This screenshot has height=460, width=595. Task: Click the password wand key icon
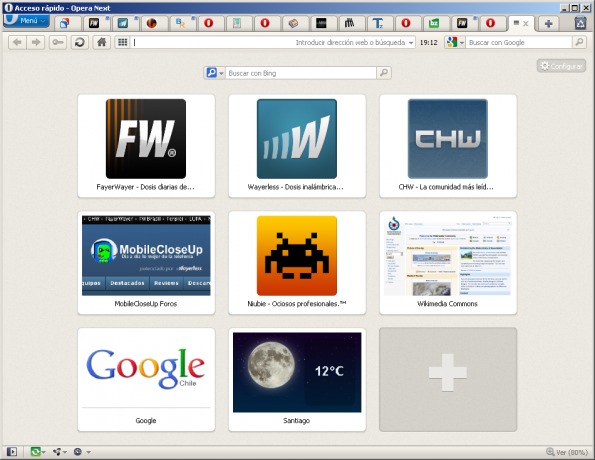pos(58,43)
